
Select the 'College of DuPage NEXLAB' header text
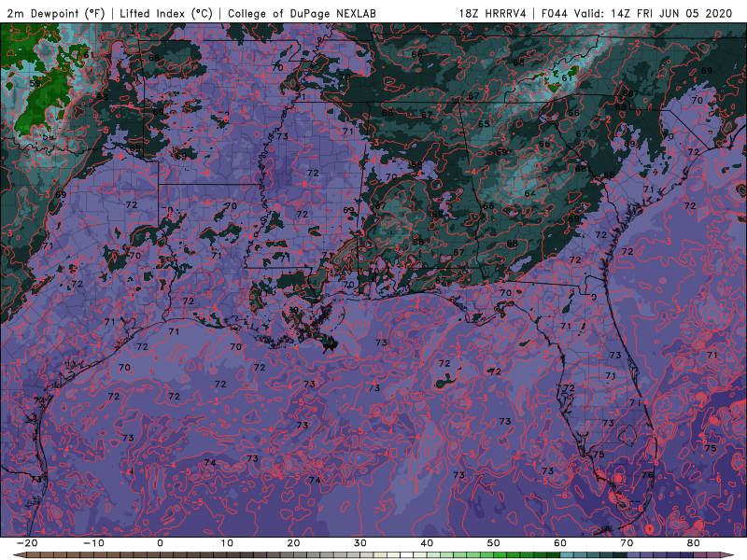(302, 14)
